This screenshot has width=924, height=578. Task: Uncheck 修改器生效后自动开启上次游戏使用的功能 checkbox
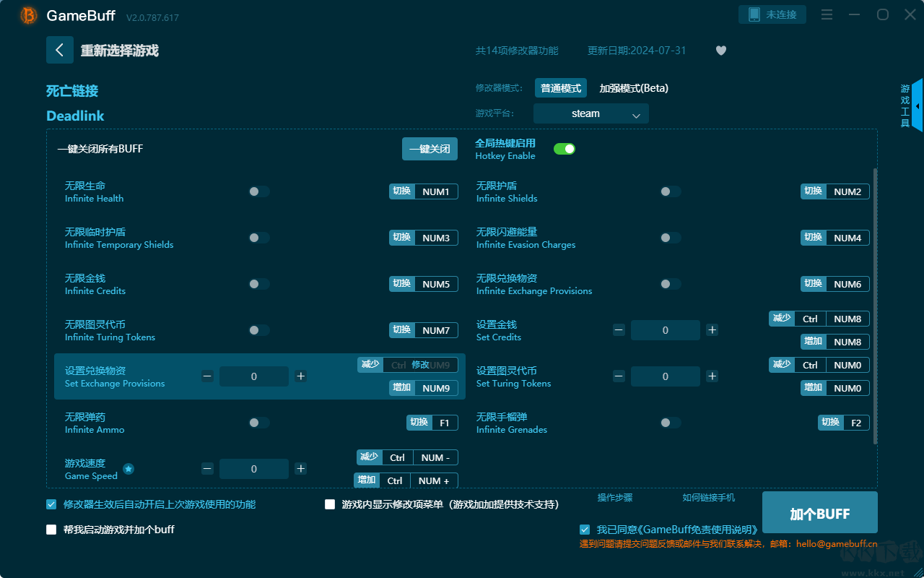point(51,504)
